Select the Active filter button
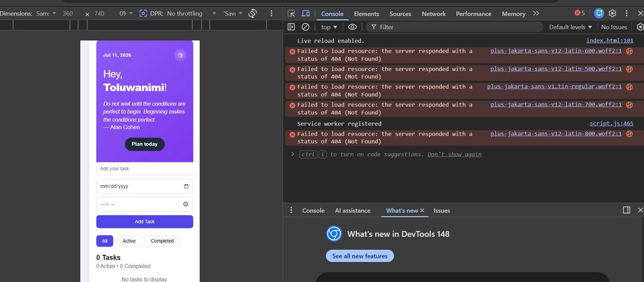Image resolution: width=644 pixels, height=282 pixels. [x=129, y=241]
